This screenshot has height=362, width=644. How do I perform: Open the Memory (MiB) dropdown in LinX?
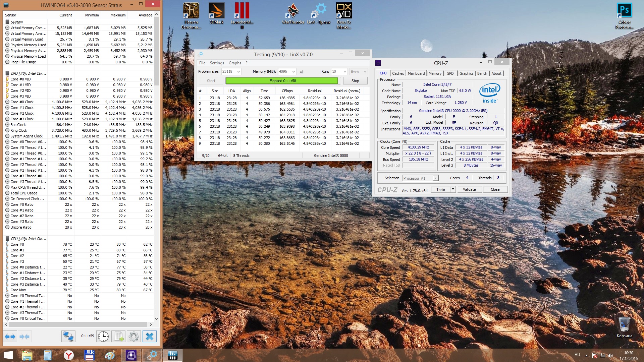pos(293,72)
